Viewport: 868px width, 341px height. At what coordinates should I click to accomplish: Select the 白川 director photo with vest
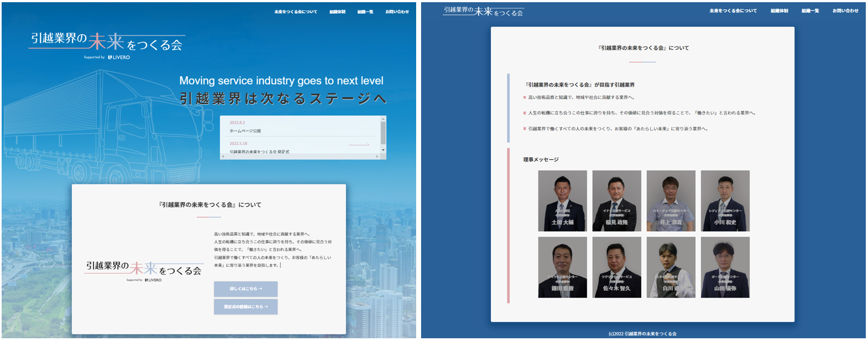click(671, 267)
